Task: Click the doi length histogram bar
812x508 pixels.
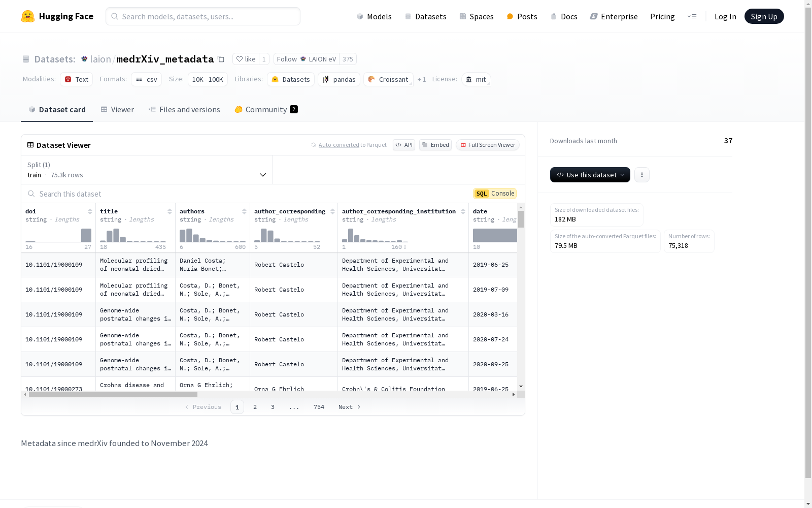Action: pyautogui.click(x=86, y=235)
